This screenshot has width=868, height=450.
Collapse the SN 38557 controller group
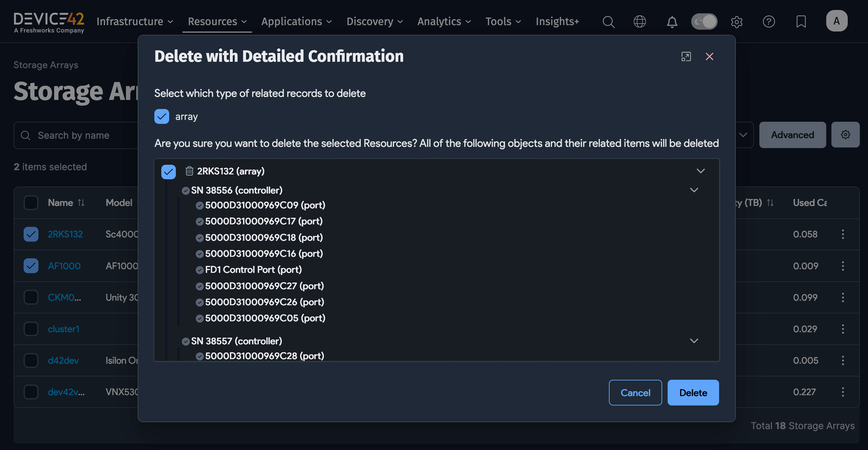click(694, 341)
